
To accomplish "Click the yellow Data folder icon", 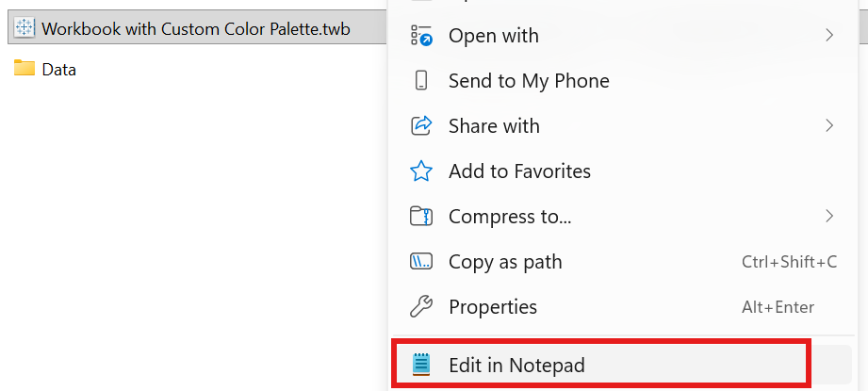I will [25, 69].
